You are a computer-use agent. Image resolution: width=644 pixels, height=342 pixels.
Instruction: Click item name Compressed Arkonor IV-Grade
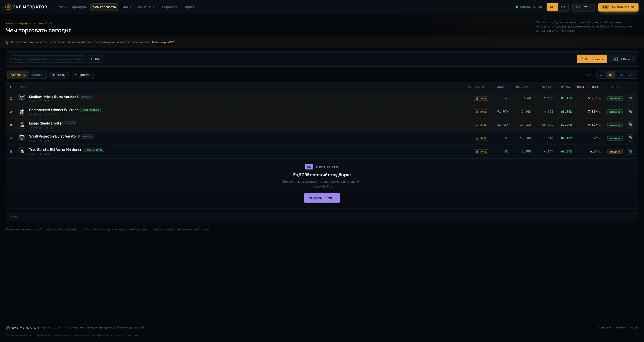(x=54, y=110)
